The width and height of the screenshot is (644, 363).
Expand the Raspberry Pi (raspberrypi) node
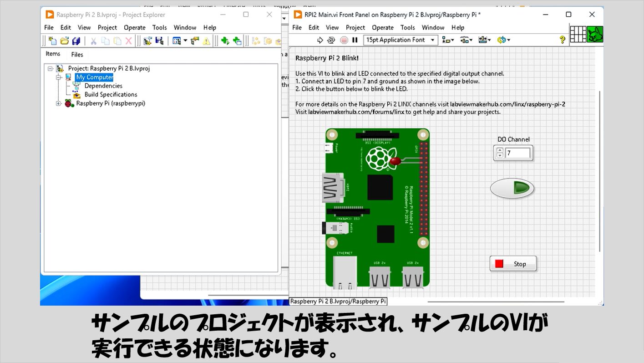click(59, 104)
